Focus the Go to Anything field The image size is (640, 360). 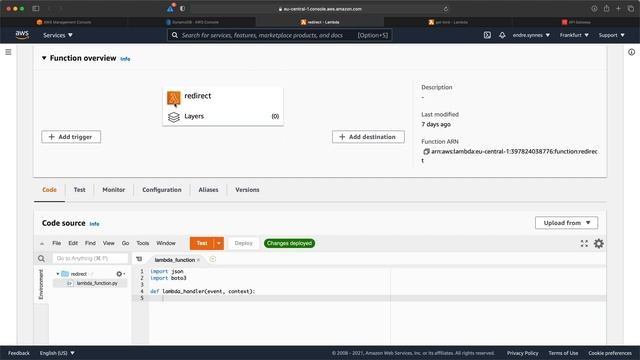[x=90, y=258]
